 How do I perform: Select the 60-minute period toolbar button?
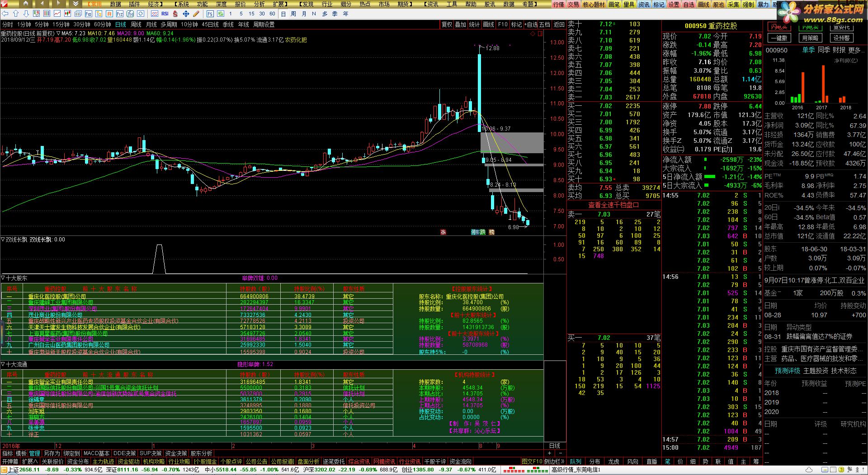coord(272,14)
